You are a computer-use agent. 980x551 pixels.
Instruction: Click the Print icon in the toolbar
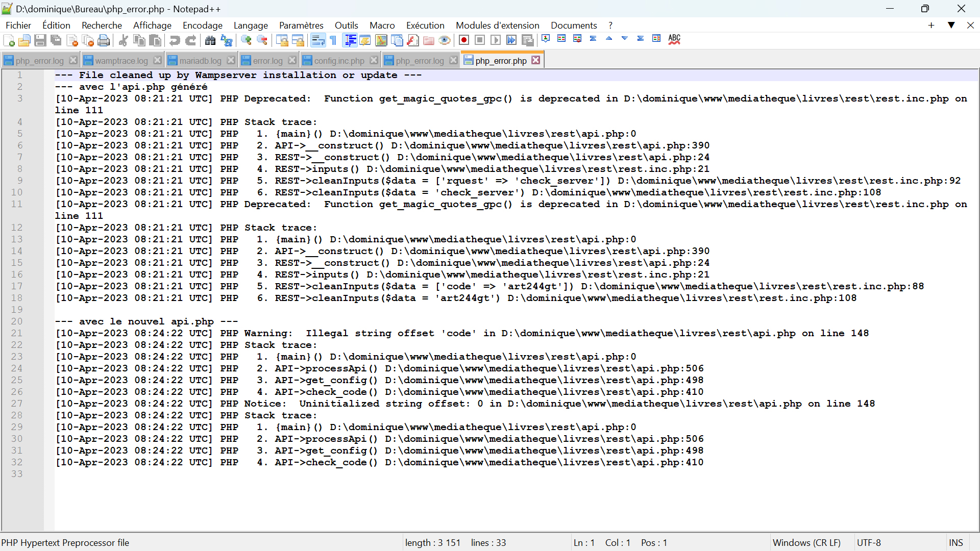pos(104,40)
